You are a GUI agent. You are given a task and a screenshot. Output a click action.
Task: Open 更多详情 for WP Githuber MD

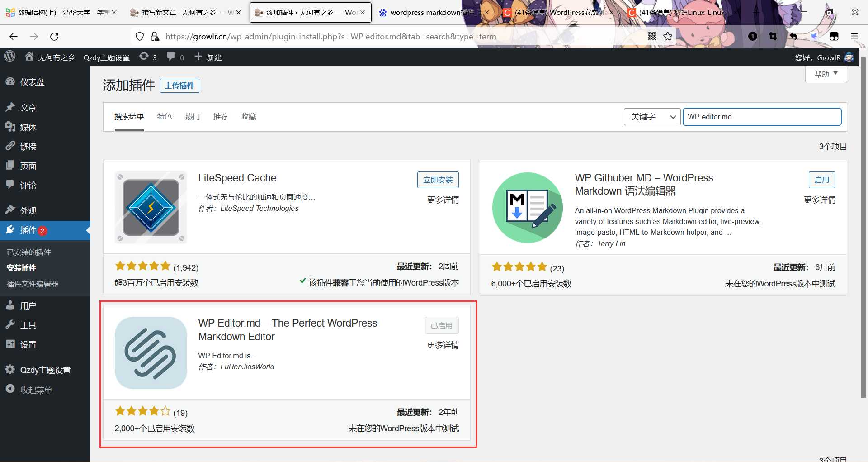[x=819, y=200]
